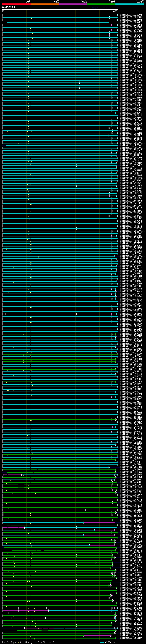The width and height of the screenshot is (146, 644).
Task: Click hit label UniRef100_O42248
Action: pyautogui.click(x=131, y=55)
